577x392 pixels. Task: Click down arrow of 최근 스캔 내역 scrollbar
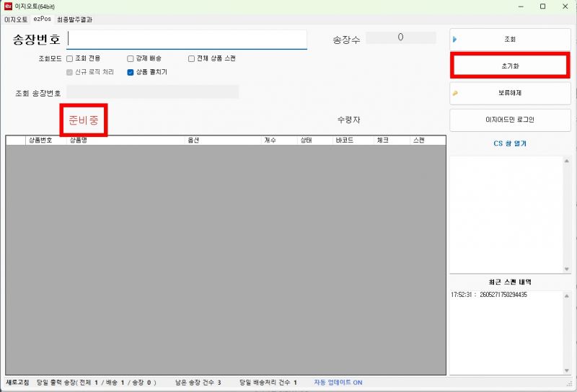[567, 370]
